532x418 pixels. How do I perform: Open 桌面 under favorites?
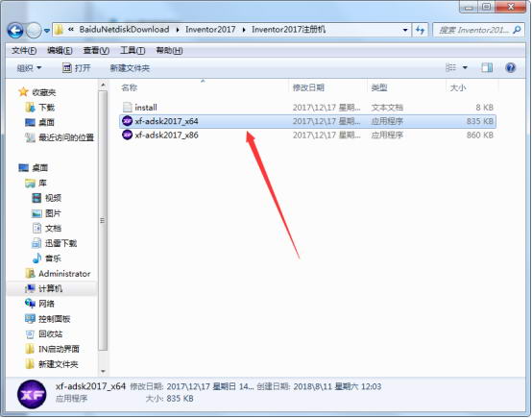46,123
